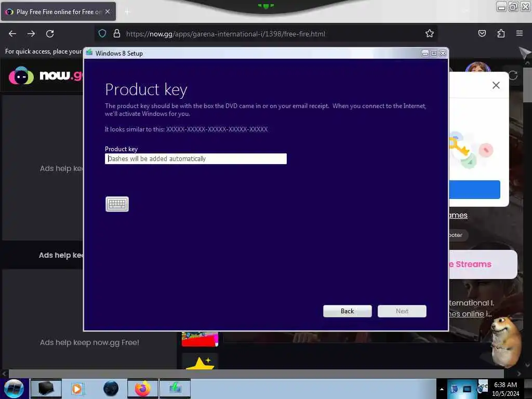Open the Firefox hamburger menu
Screen dimensions: 532x399
520,33
